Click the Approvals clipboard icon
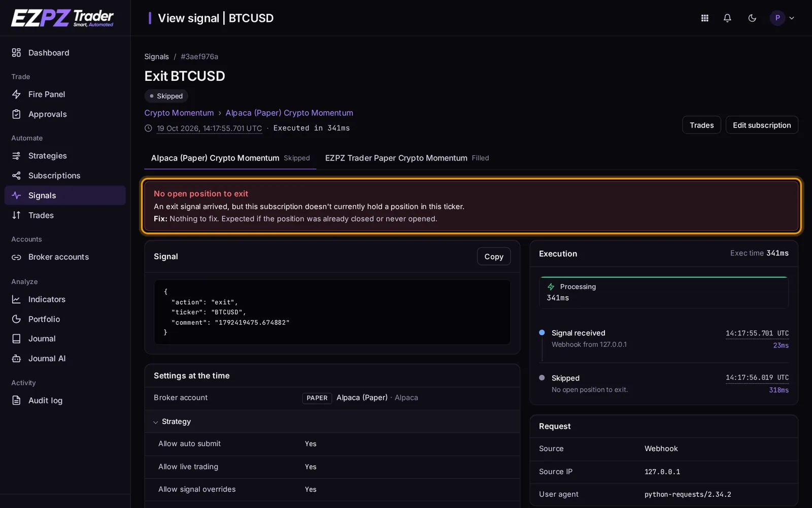Screen dimensions: 812x508 tap(16, 114)
